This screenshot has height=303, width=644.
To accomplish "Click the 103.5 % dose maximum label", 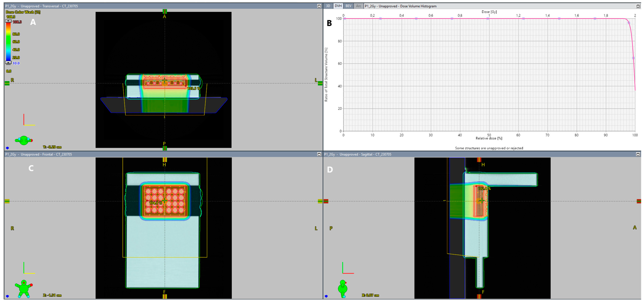I will point(194,88).
